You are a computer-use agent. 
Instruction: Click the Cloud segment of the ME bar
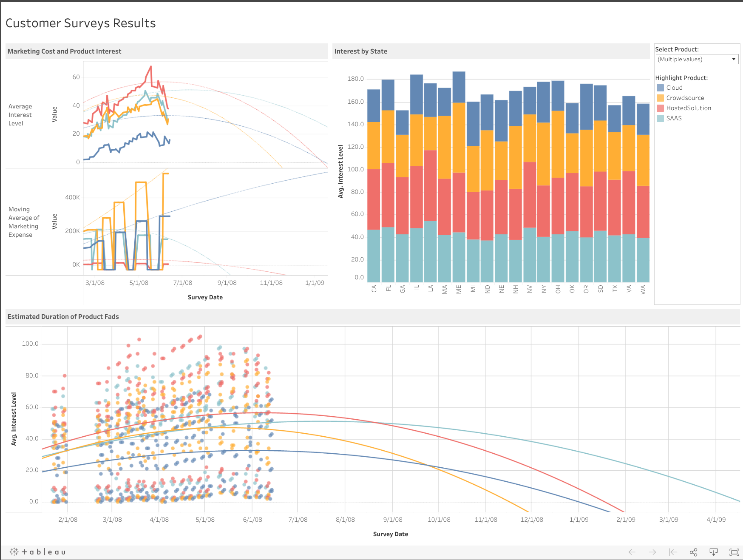(459, 87)
